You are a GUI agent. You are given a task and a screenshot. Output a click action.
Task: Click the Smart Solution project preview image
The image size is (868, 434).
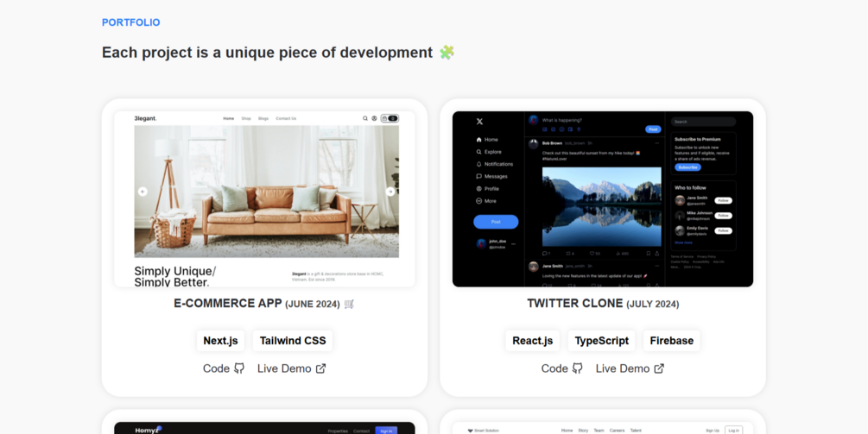pos(603,428)
